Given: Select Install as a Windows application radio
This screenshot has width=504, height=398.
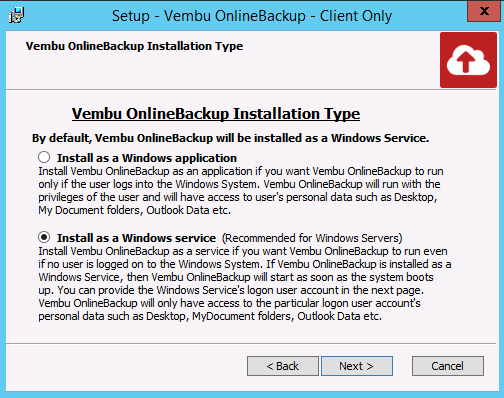Looking at the screenshot, I should pos(44,157).
